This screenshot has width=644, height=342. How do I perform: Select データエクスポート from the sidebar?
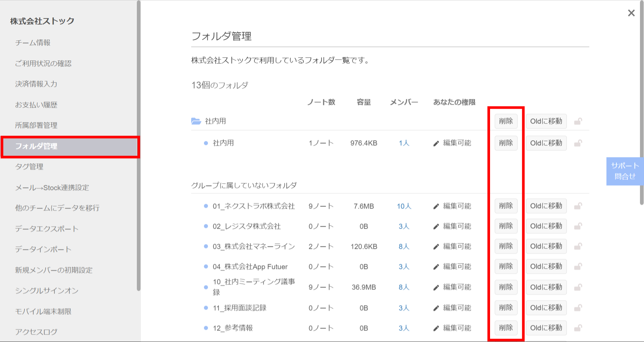[47, 229]
